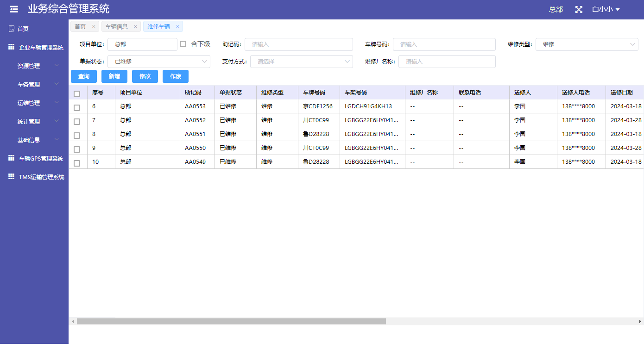Click the grid icon beside 车辆GPS管理系统
The height and width of the screenshot is (354, 644).
(12, 158)
